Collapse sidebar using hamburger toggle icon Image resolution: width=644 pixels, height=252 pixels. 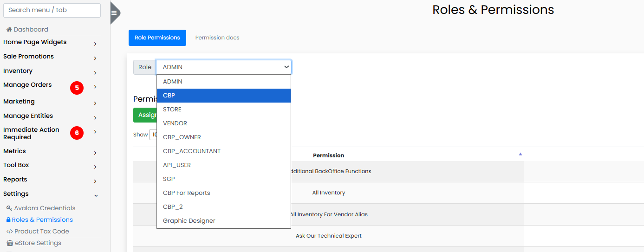point(114,13)
